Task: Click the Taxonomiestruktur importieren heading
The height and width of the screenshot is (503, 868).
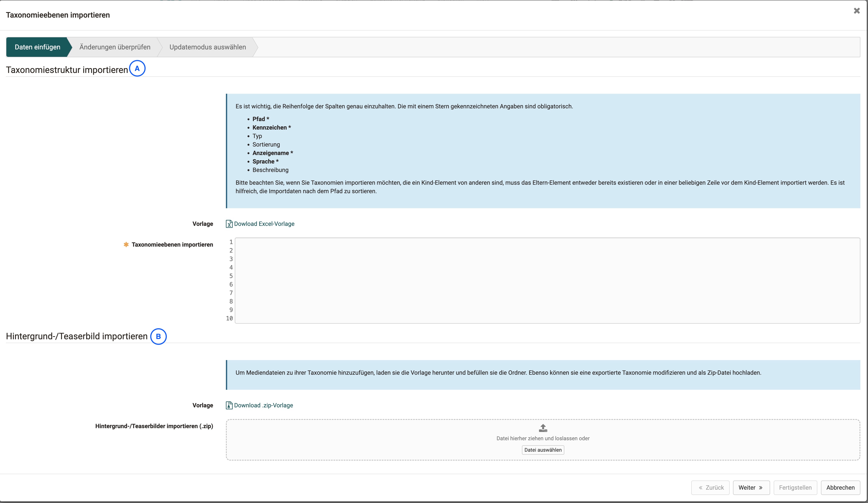Action: coord(67,70)
